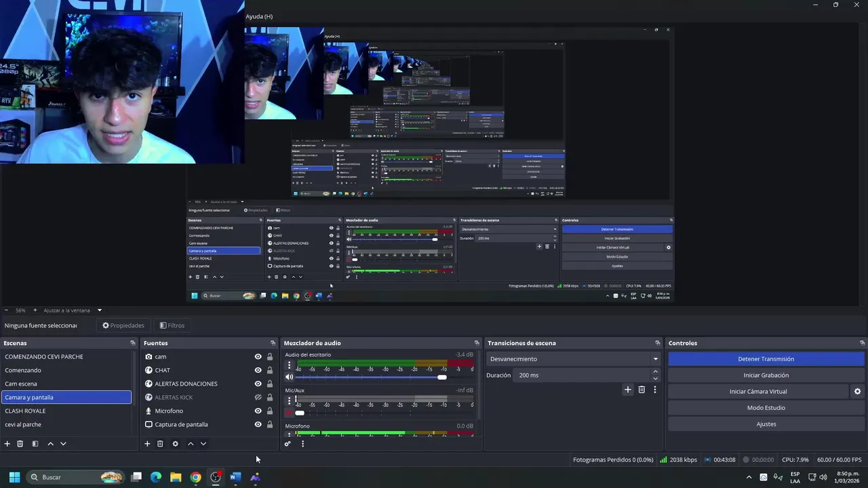The width and height of the screenshot is (868, 488).
Task: Click Detener Transmisión button
Action: [x=766, y=359]
